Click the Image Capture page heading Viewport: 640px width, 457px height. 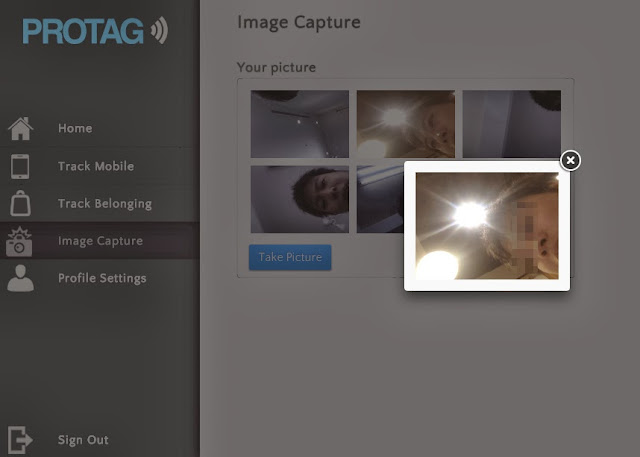click(299, 22)
